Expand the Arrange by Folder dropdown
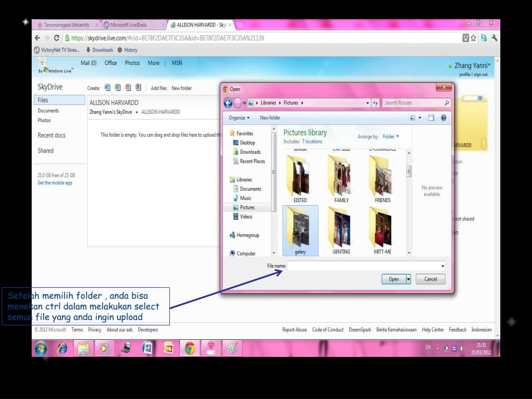This screenshot has height=399, width=532. [x=391, y=137]
